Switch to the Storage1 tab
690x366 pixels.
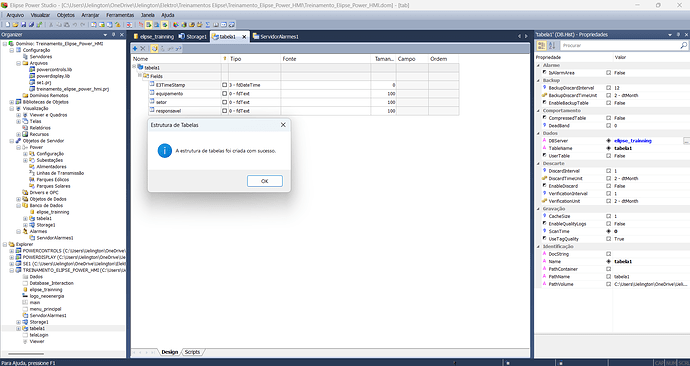click(193, 37)
